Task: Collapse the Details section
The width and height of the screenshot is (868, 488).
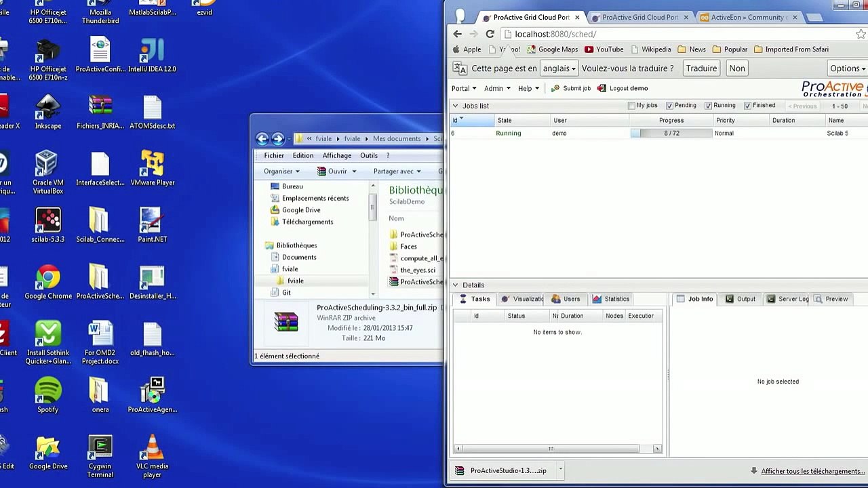Action: [455, 285]
